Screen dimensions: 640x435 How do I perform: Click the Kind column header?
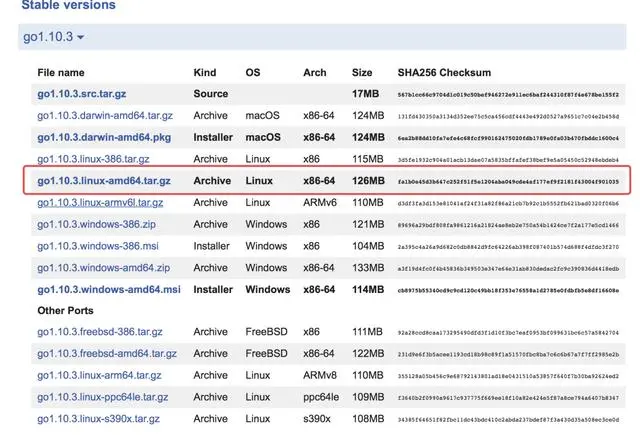click(204, 73)
